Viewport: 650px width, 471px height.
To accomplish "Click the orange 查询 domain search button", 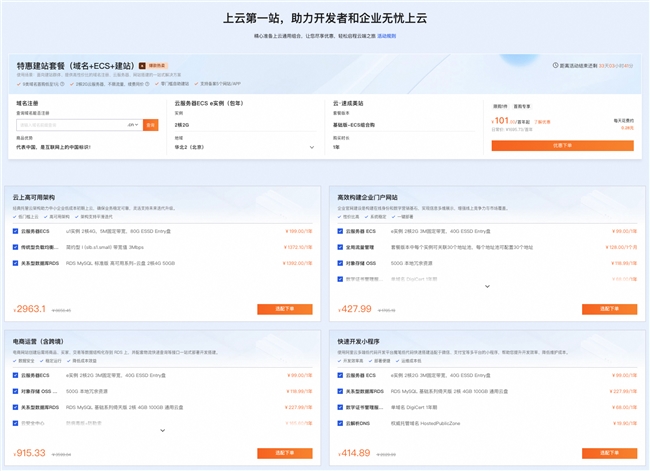I will 151,125.
